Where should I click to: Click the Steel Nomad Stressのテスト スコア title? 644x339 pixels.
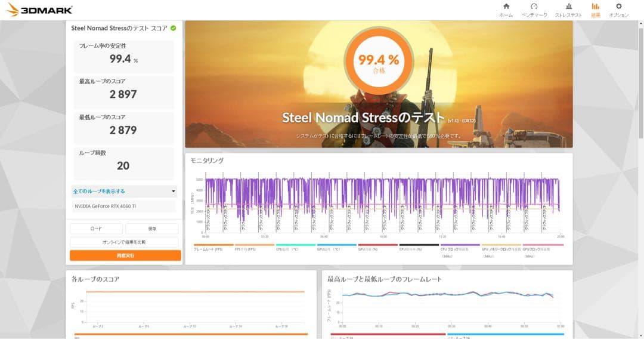point(119,28)
